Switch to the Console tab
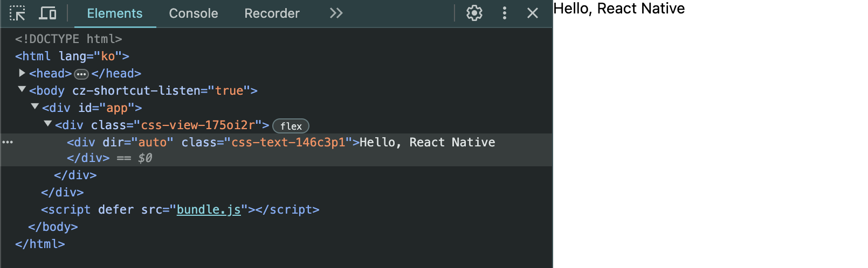Screen dimensions: 868x268 (x=194, y=13)
